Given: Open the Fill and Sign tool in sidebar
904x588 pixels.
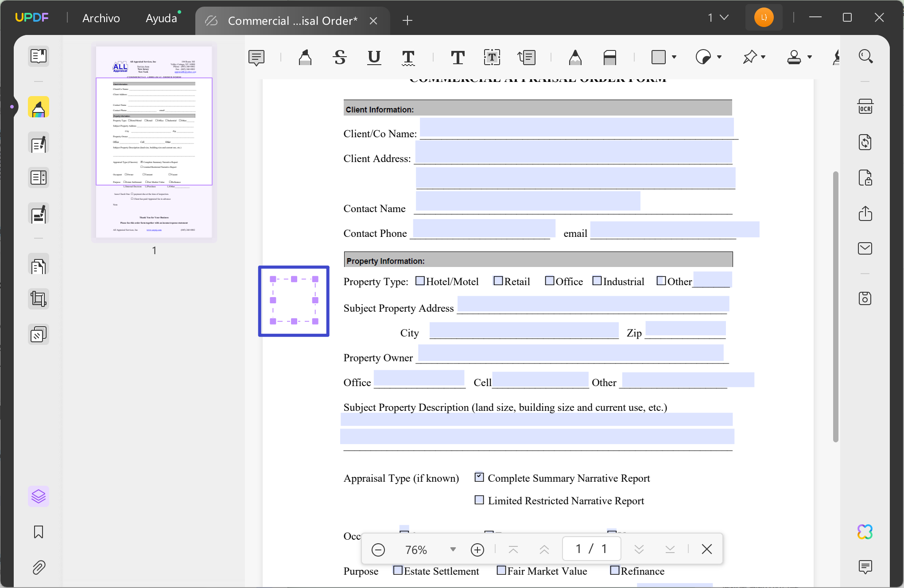Looking at the screenshot, I should point(39,214).
